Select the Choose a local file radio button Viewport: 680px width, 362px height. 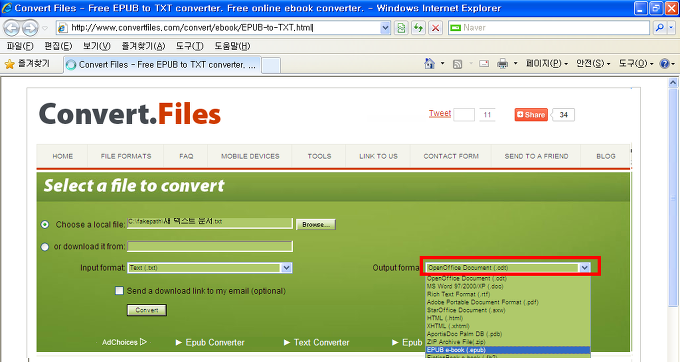pos(45,225)
